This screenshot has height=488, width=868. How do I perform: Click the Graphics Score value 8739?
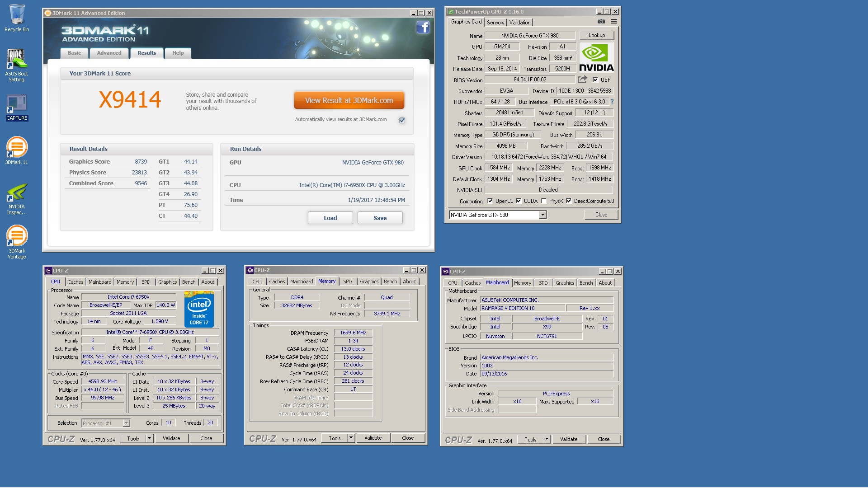[x=141, y=162]
